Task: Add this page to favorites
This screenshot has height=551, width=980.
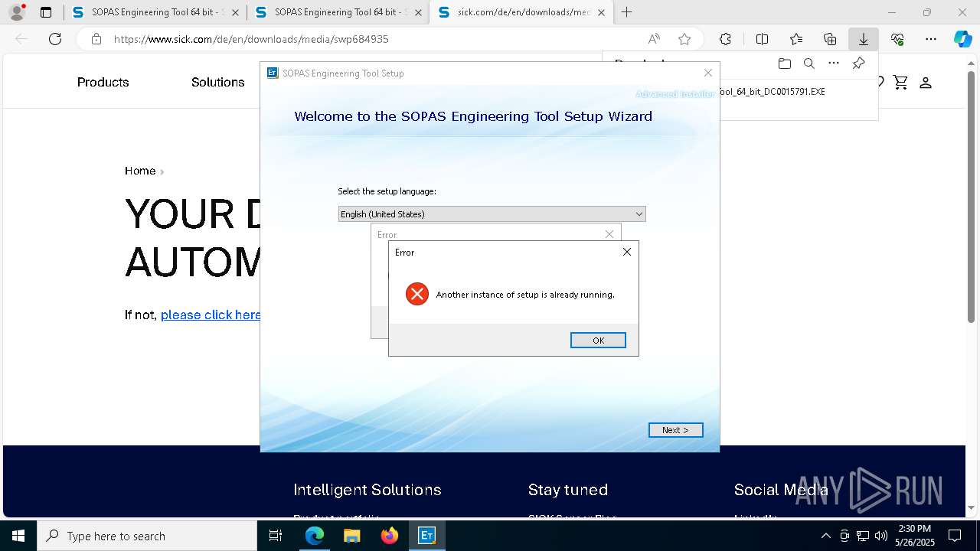Action: pyautogui.click(x=684, y=39)
